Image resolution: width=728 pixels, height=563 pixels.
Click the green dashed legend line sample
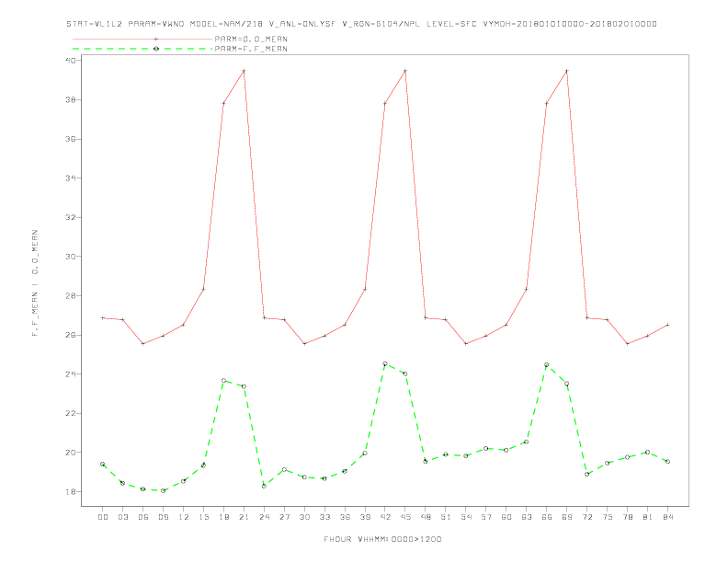(142, 49)
